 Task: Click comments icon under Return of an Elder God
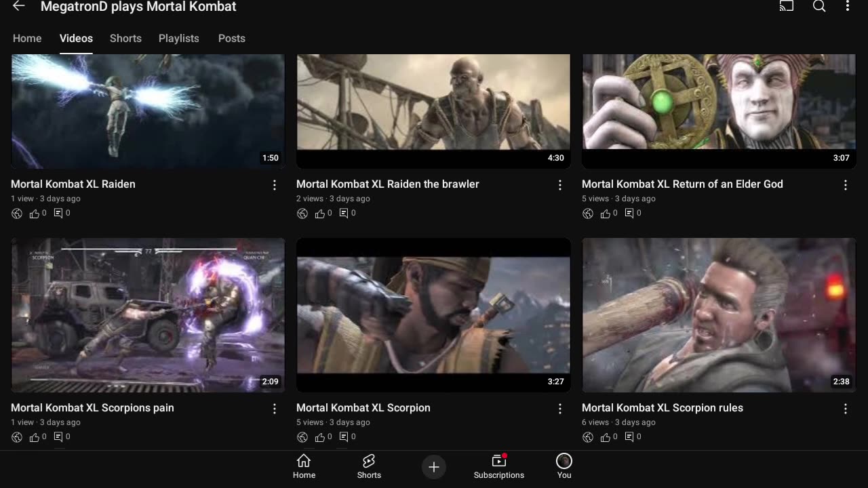click(629, 213)
